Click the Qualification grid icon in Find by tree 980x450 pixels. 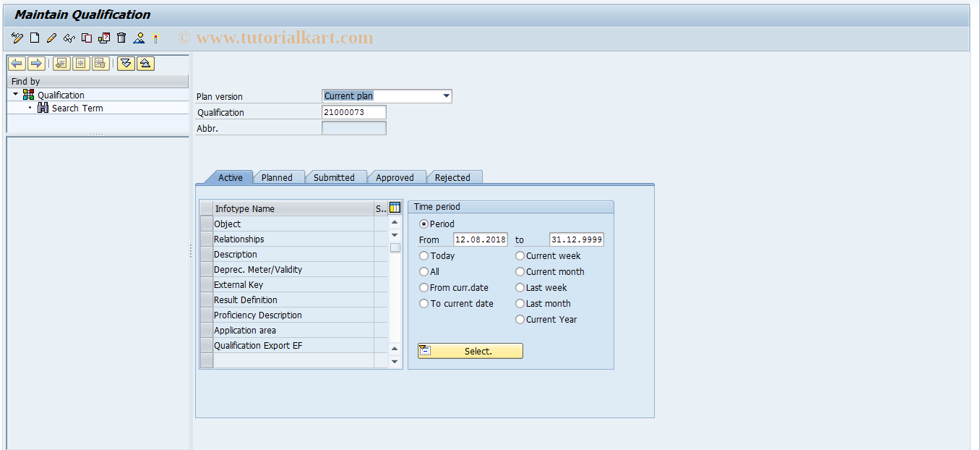click(x=29, y=95)
